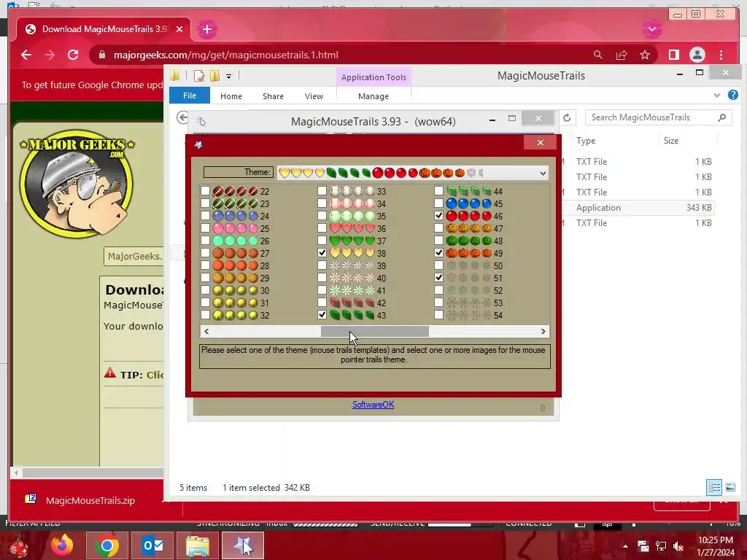Uncheck the image 51 checkbox
Viewport: 747px width, 560px height.
(438, 278)
